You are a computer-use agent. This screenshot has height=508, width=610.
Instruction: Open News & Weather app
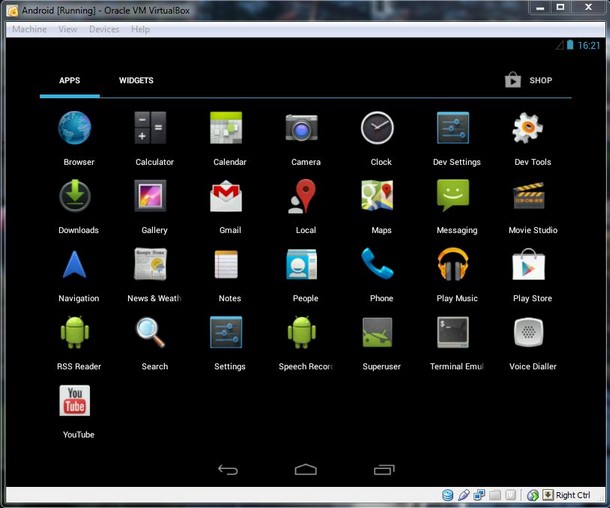pos(150,265)
